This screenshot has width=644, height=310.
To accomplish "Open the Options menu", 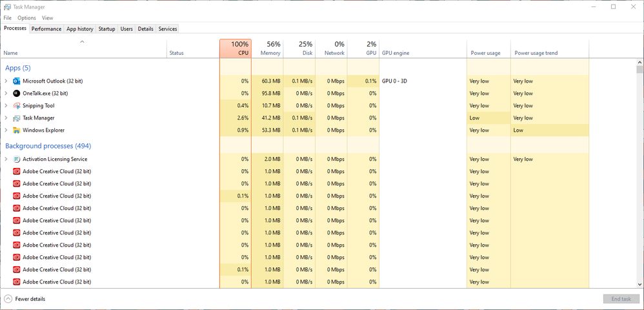I will [x=26, y=18].
